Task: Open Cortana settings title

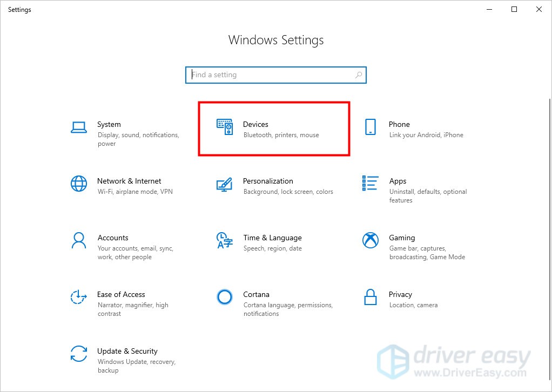Action: (256, 294)
